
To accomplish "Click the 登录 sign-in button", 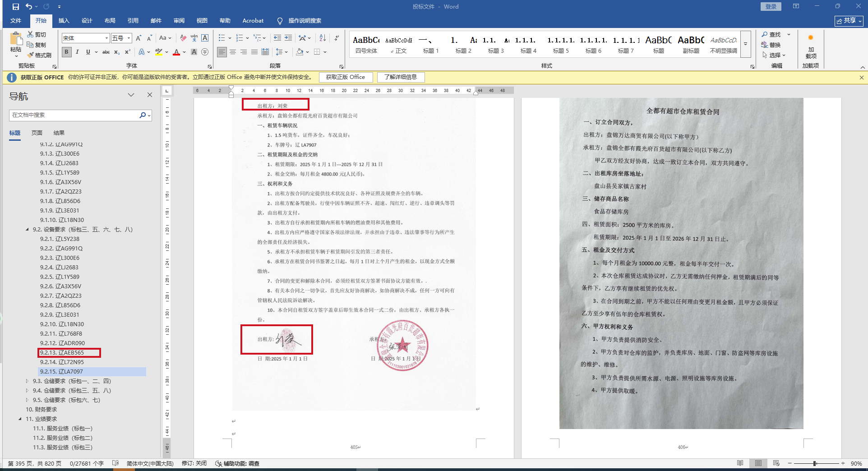I will (x=771, y=6).
